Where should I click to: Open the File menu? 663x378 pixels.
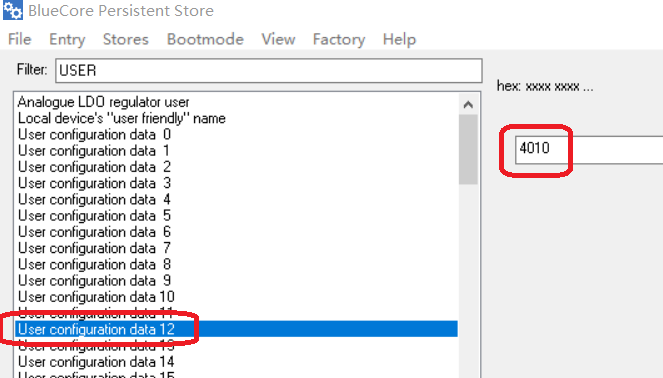point(19,39)
